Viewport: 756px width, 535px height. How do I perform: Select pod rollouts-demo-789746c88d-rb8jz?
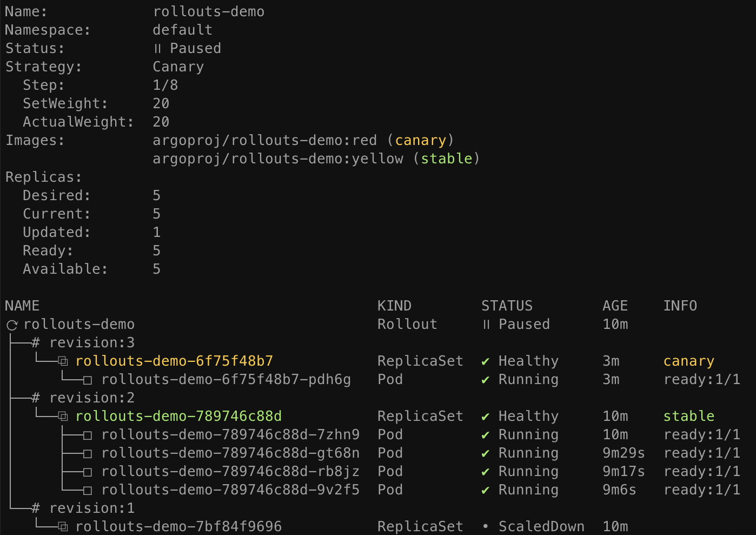click(230, 472)
